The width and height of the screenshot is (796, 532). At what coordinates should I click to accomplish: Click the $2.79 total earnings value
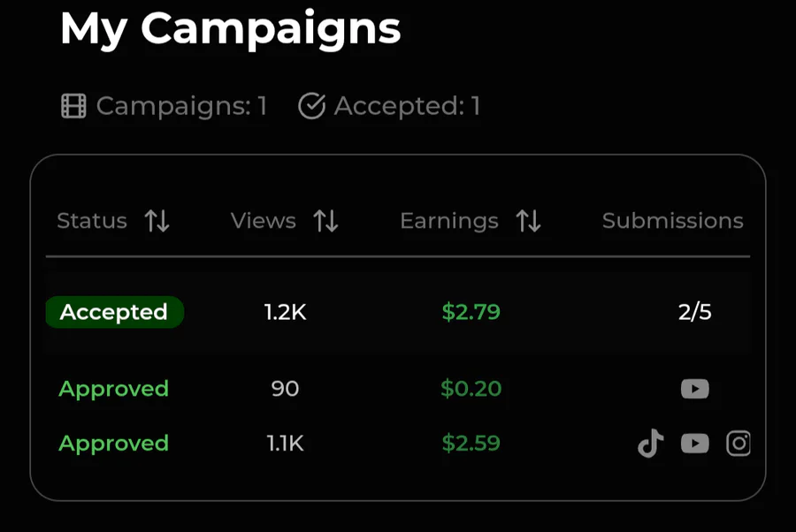point(471,312)
